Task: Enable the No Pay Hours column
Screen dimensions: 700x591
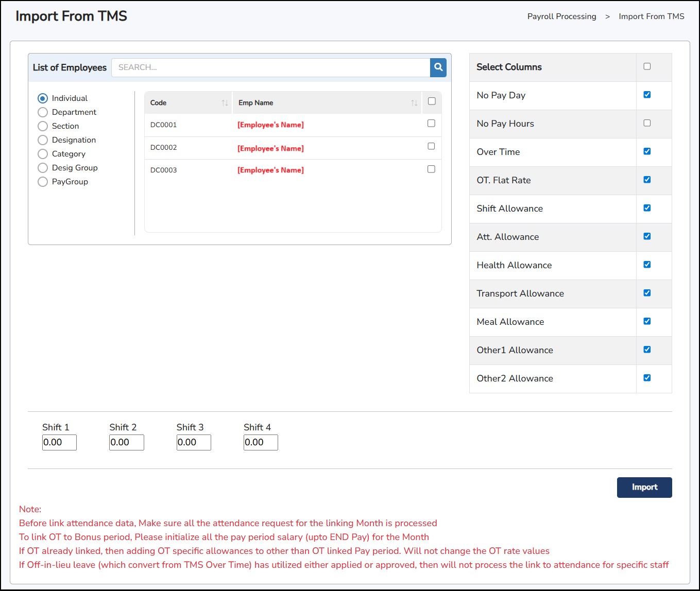Action: tap(647, 123)
